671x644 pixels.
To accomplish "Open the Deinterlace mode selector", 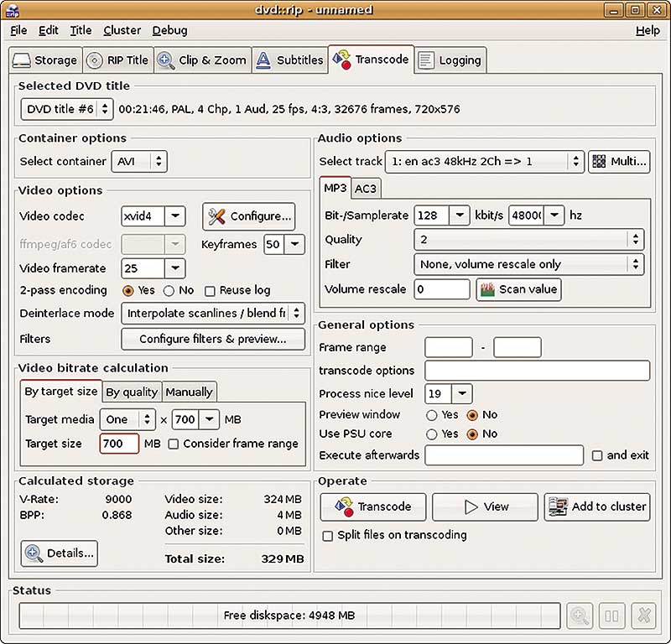I will (x=213, y=314).
